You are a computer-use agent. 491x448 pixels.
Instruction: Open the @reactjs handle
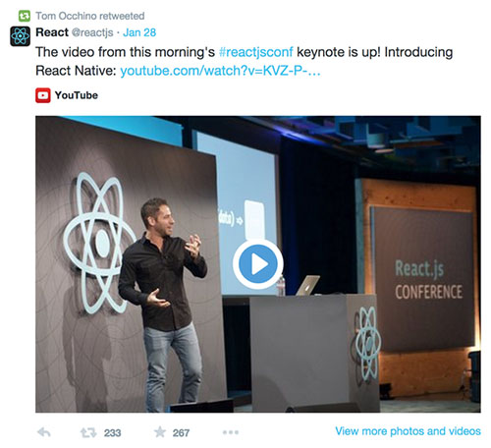point(92,32)
